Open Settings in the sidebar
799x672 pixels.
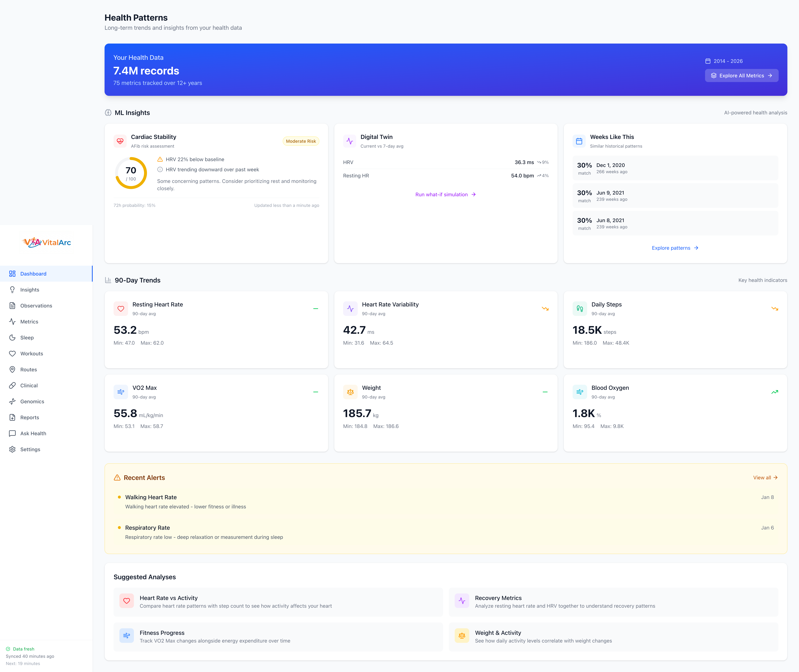(x=30, y=449)
